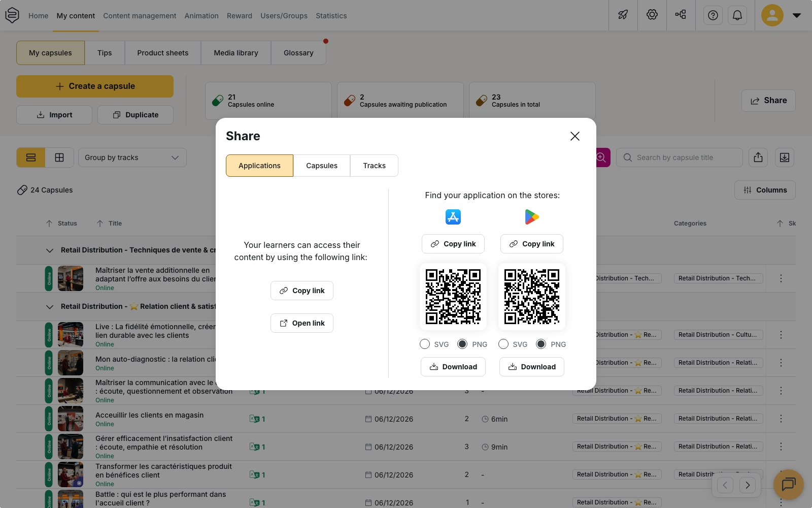
Task: Click the export upload icon beside search
Action: pyautogui.click(x=758, y=157)
